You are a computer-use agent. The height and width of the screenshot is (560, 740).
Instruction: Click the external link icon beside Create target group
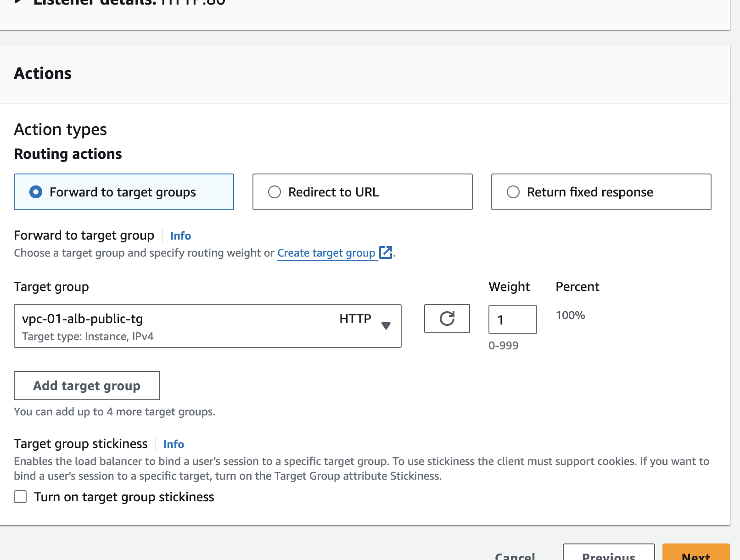[x=386, y=252]
